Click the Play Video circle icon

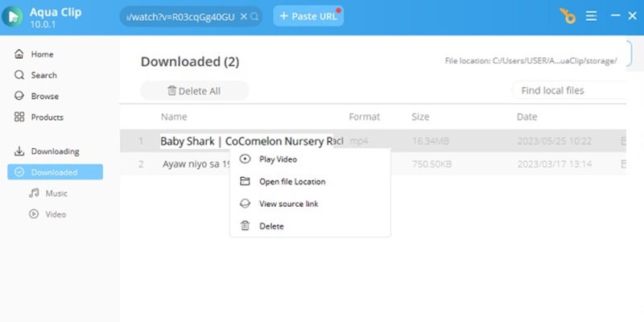pos(245,159)
